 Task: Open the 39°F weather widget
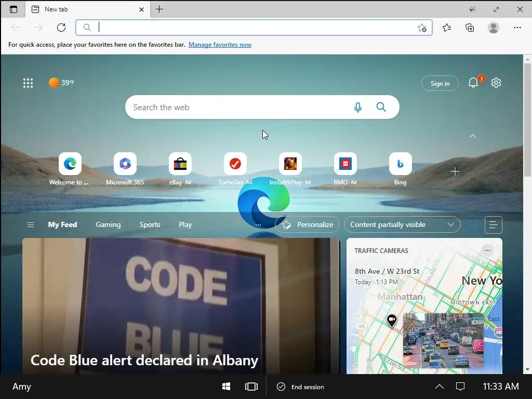point(61,83)
